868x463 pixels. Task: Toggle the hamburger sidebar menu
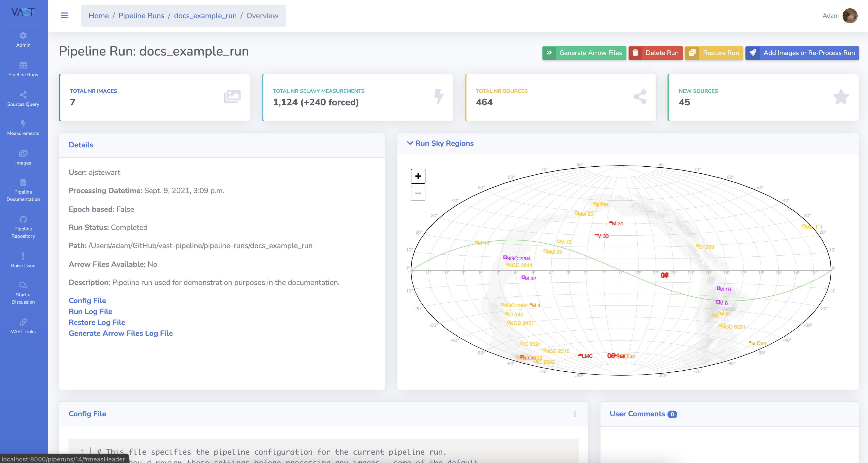64,16
